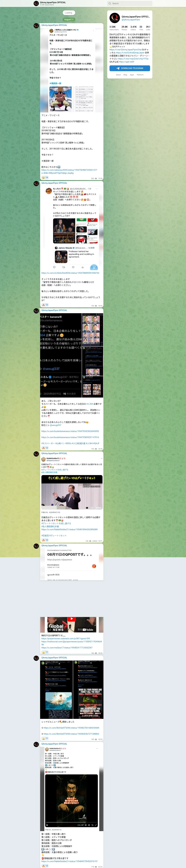Viewport: 186px width, 868px height.
Task: Open the busterbananasoc status 1954792423026045092 link
Action: pyautogui.click(x=70, y=431)
